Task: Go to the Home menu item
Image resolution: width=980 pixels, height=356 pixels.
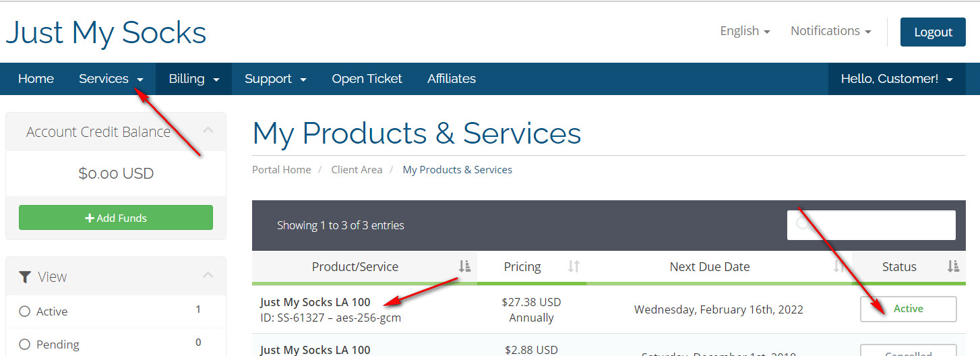Action: tap(36, 79)
